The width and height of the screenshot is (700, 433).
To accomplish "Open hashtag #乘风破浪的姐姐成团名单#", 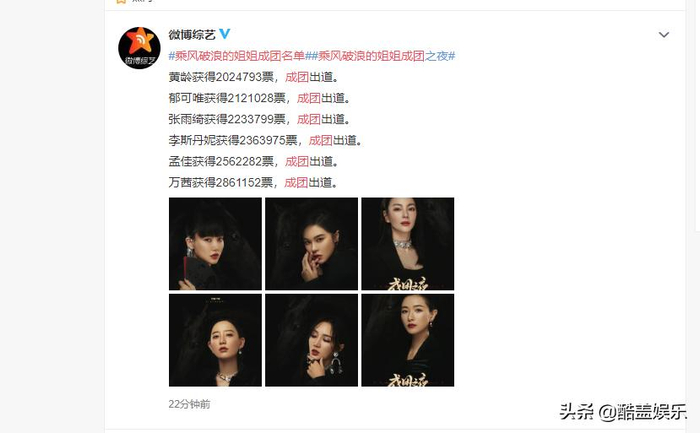I will (x=237, y=56).
